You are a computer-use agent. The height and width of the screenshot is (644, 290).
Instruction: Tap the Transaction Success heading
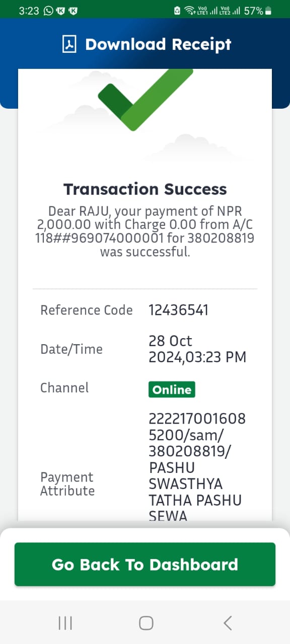[145, 189]
